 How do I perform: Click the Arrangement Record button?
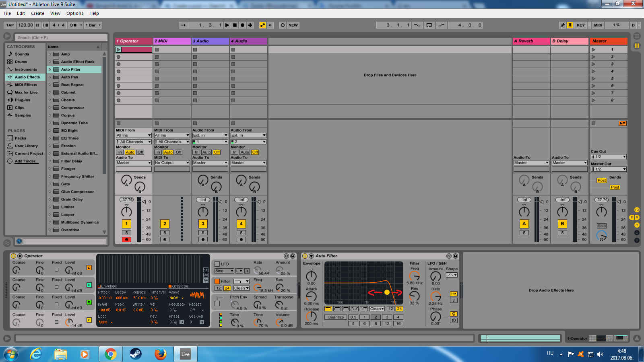[x=243, y=25]
